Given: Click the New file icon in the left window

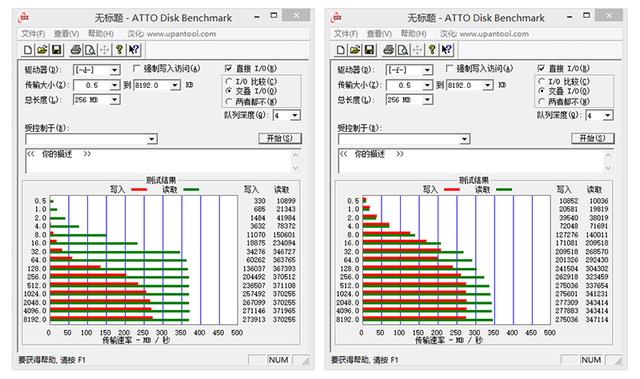Looking at the screenshot, I should [28, 50].
